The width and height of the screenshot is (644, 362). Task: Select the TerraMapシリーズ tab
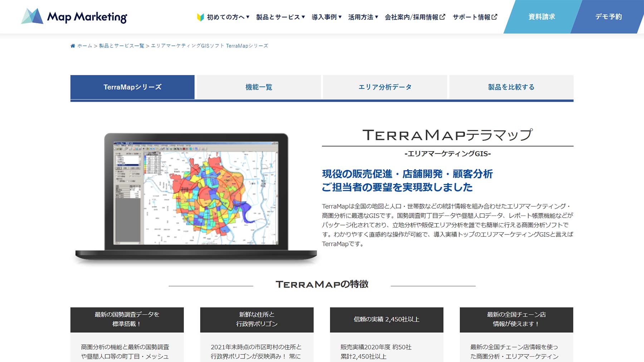132,87
